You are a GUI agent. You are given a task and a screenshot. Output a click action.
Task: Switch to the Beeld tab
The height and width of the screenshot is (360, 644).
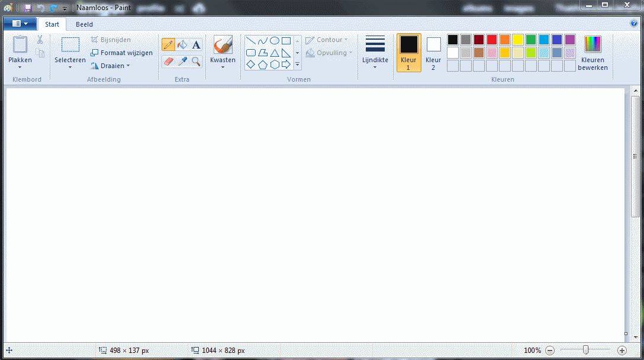click(84, 24)
